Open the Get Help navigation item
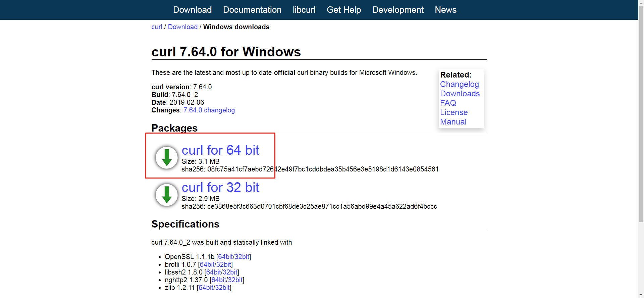The width and height of the screenshot is (644, 298). [343, 10]
